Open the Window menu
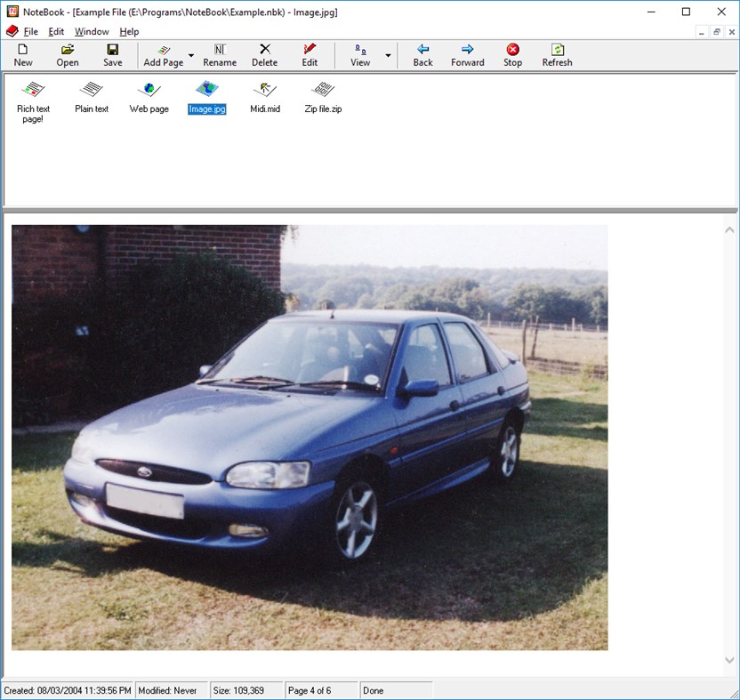Image resolution: width=740 pixels, height=700 pixels. tap(92, 30)
